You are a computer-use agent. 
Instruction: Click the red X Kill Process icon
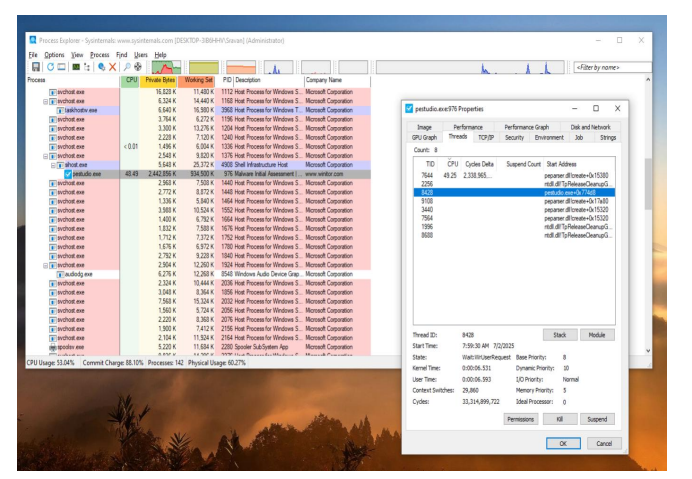(x=111, y=66)
